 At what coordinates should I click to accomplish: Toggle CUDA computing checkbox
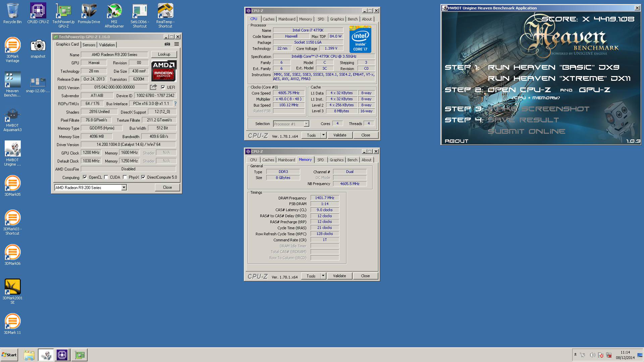[106, 177]
